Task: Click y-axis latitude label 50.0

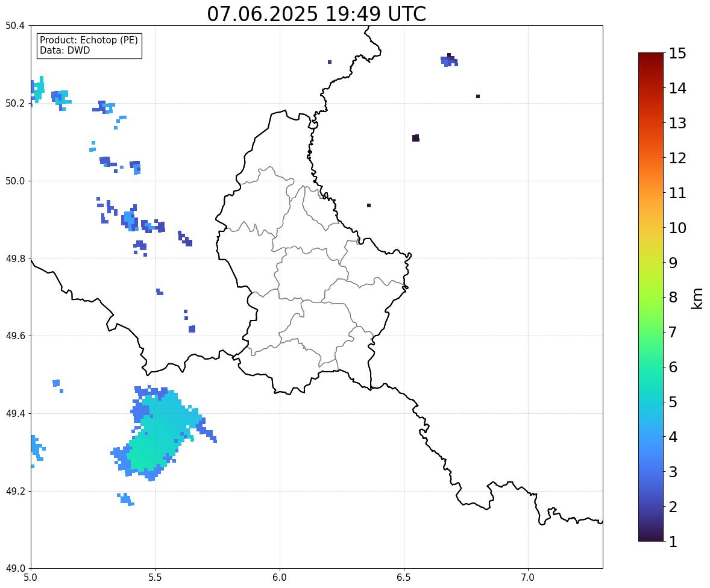Action: click(x=14, y=181)
